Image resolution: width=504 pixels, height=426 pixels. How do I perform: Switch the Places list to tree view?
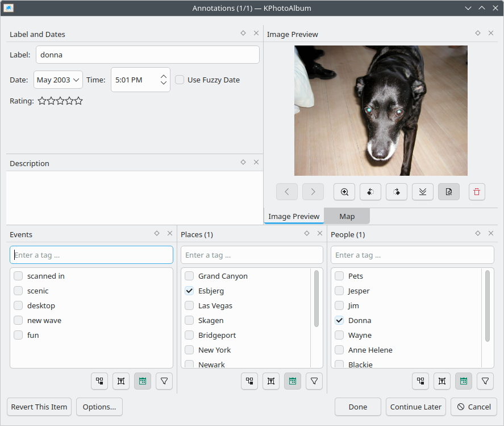(249, 381)
